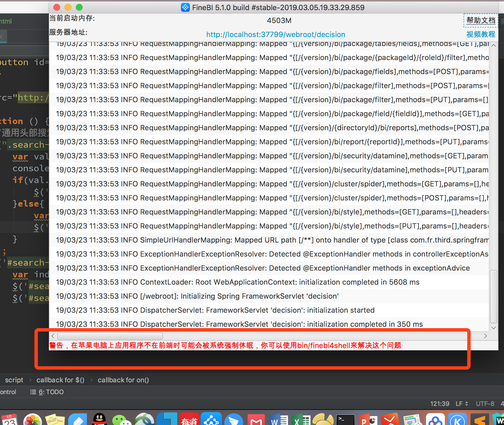Select 'callback for on()' breadcrumb

click(123, 380)
